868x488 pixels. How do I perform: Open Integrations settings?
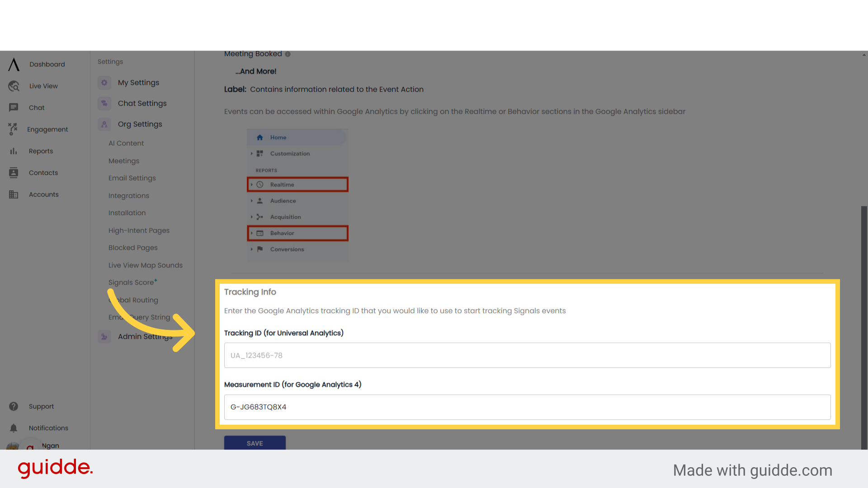[x=129, y=196]
